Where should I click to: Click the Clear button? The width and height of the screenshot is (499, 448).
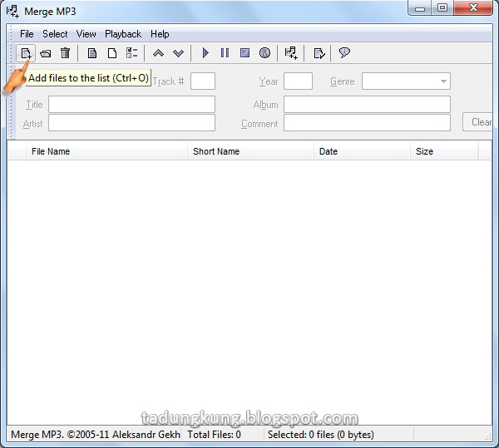point(477,122)
